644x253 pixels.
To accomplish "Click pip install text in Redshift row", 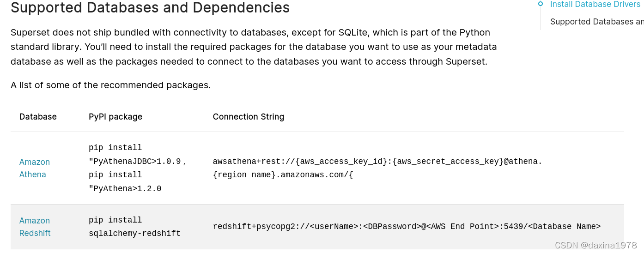I will [x=115, y=220].
